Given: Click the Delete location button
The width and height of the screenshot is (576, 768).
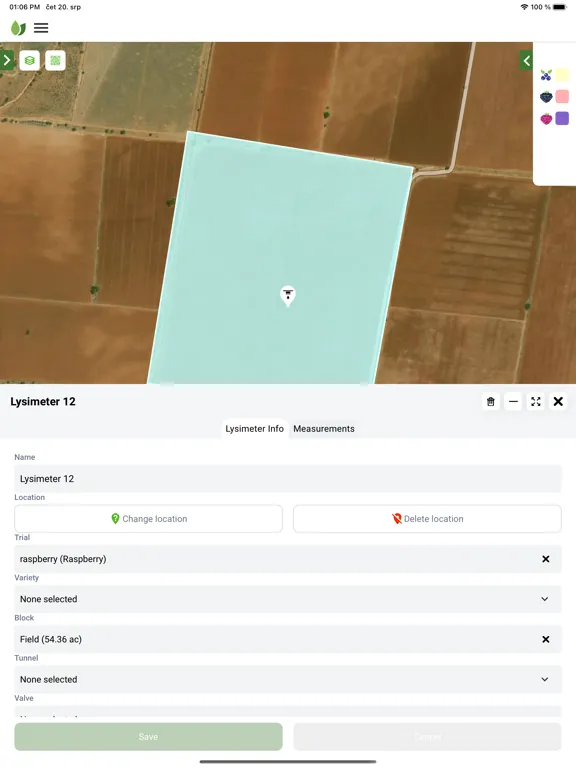Looking at the screenshot, I should 427,519.
